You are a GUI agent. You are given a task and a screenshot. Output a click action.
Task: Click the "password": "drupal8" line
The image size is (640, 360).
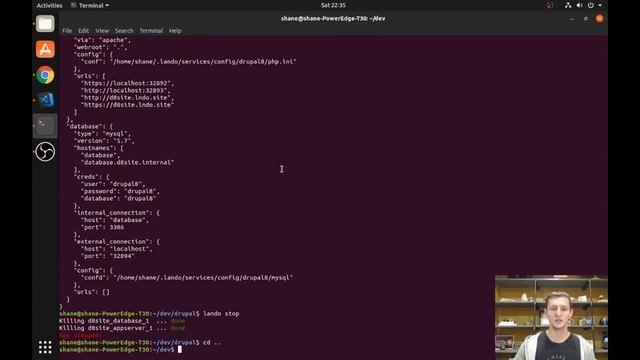(x=120, y=191)
